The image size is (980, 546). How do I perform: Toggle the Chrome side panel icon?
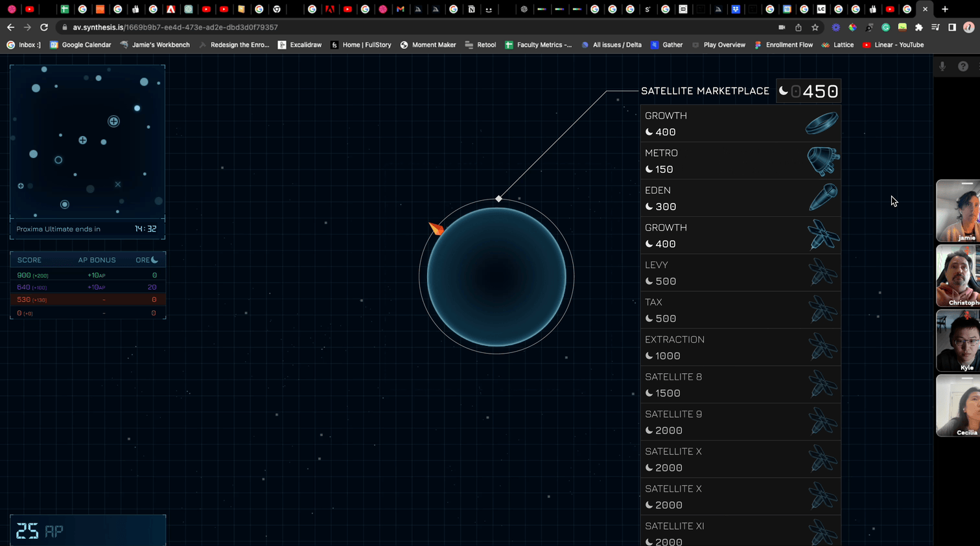(x=952, y=27)
